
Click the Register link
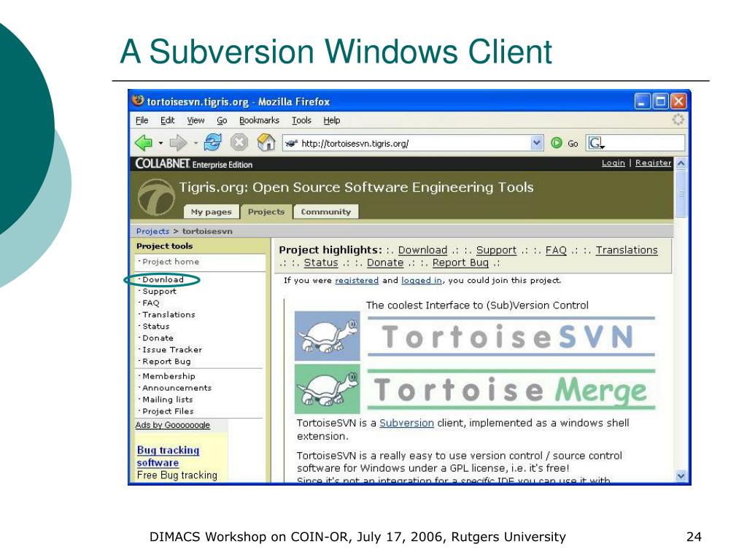653,163
